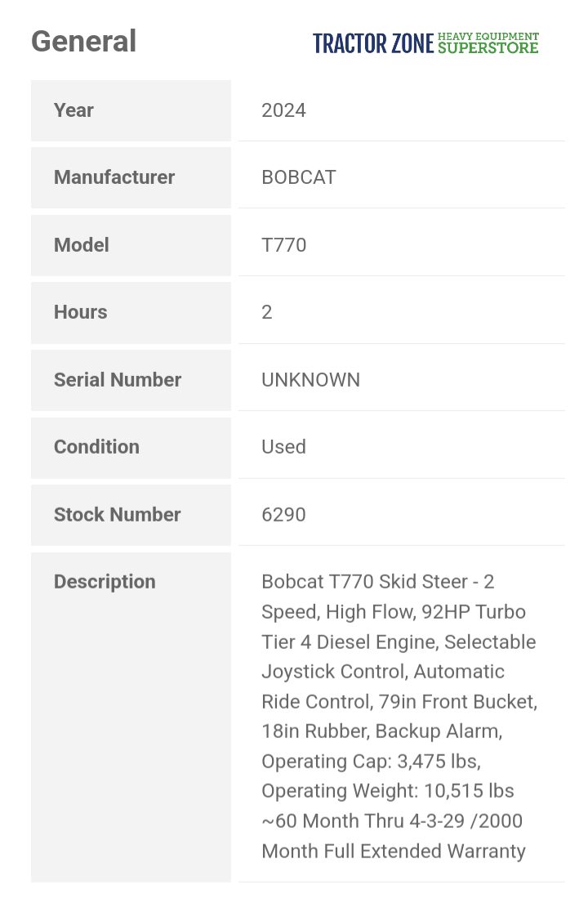Image resolution: width=588 pixels, height=899 pixels.
Task: Click the BOBCAT manufacturer value
Action: pos(299,177)
